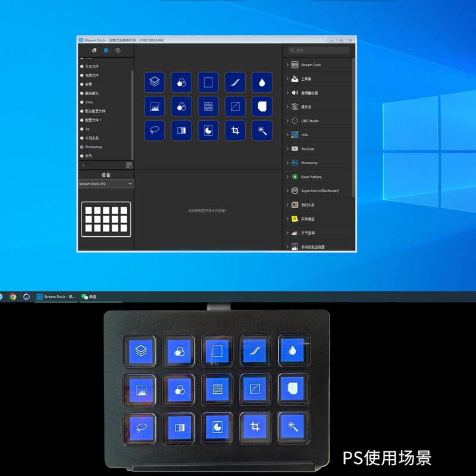Click the plugin search input field
This screenshot has height=476, width=476.
(319, 51)
